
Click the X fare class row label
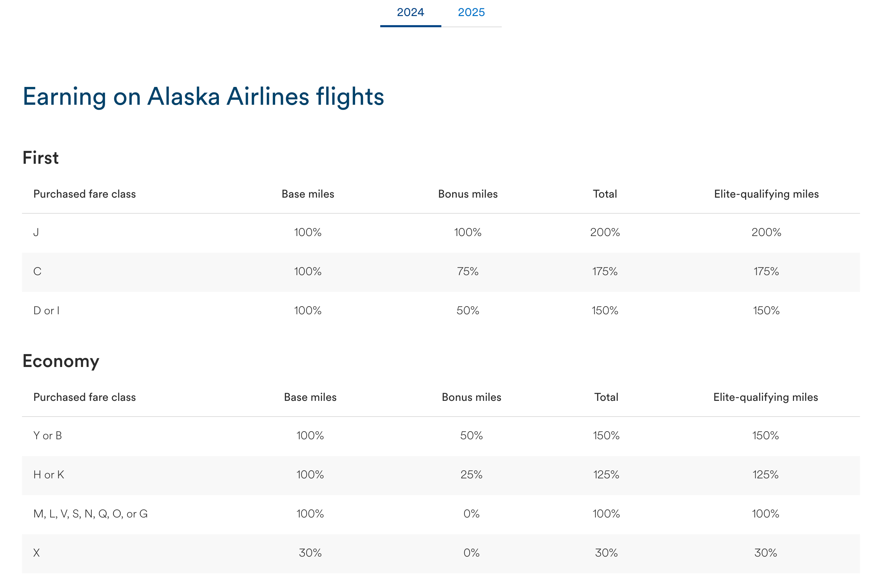pos(36,553)
